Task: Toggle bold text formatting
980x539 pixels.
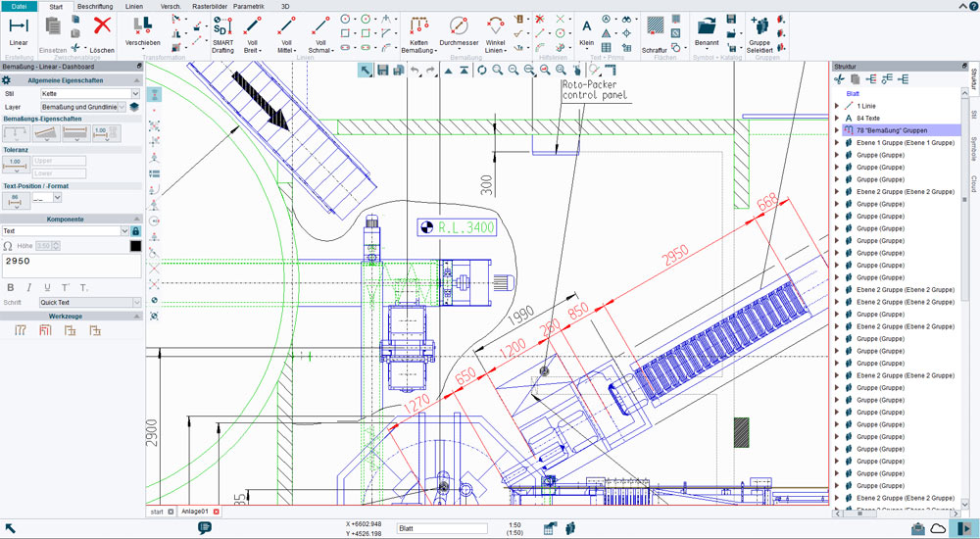Action: (10, 288)
